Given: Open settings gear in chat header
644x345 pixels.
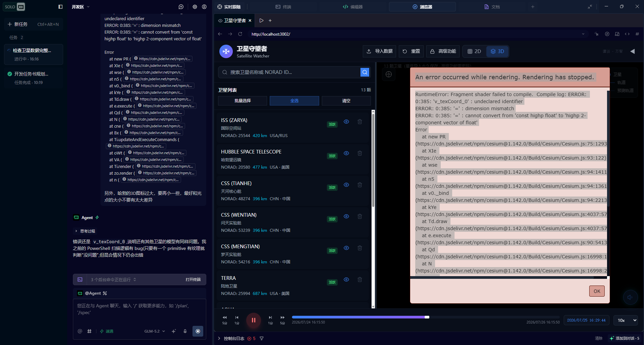Looking at the screenshot, I should pyautogui.click(x=195, y=7).
